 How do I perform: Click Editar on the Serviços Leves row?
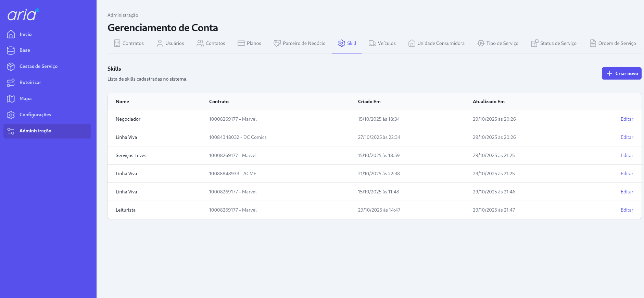627,155
